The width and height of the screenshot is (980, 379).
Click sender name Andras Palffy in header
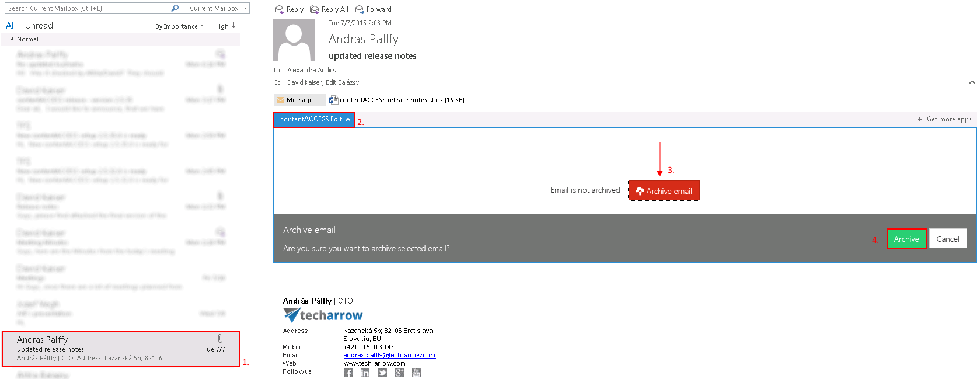point(364,39)
